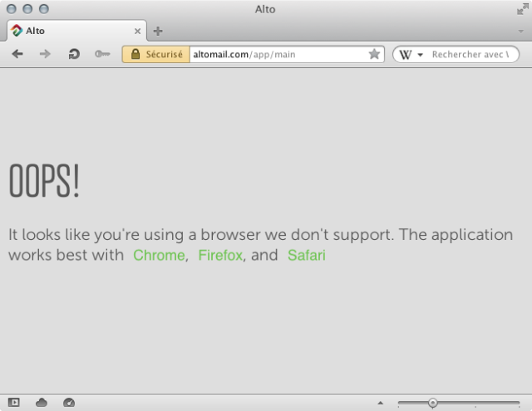Reload the page with the refresh icon

coord(74,54)
